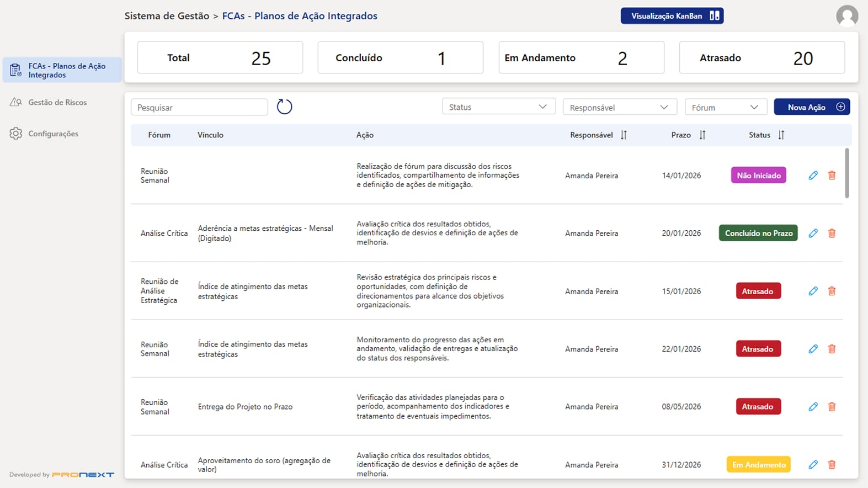Edit the Em Andamento row dated 31/12/2026
Screen dimensions: 868x488
(813, 465)
